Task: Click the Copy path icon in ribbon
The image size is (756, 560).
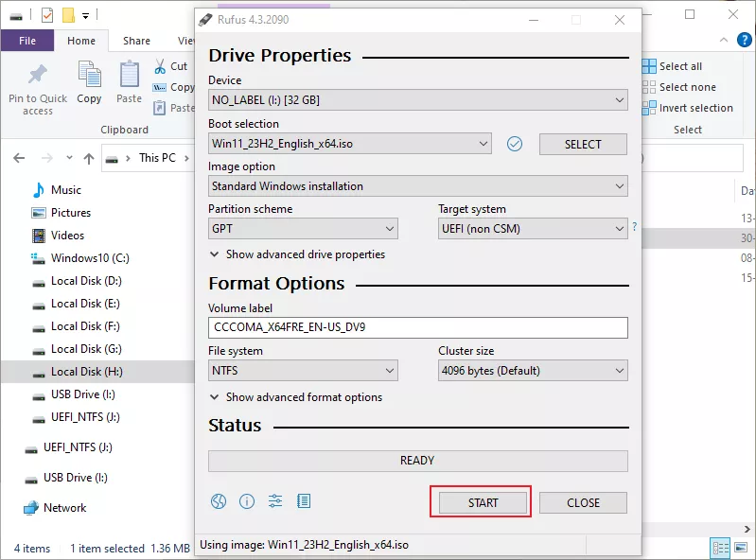Action: point(160,87)
